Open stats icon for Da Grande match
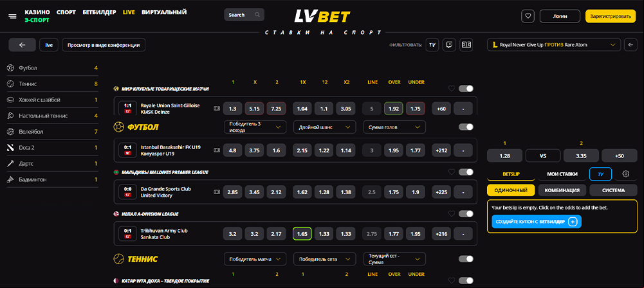 [217, 192]
